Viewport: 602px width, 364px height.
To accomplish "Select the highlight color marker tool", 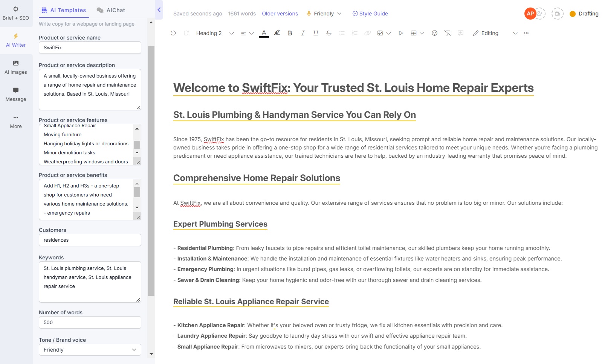I will point(277,33).
